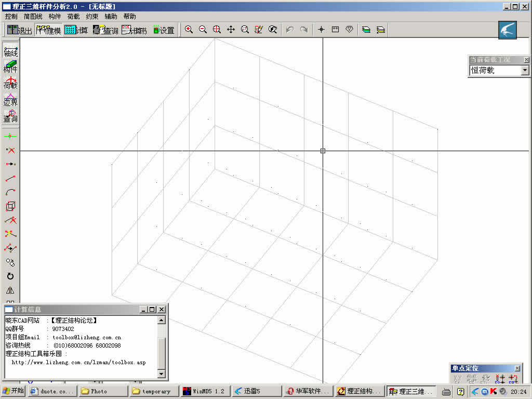Screen dimensions: 532x399
Task: Maximize the 计算信息 window
Action: click(x=152, y=310)
